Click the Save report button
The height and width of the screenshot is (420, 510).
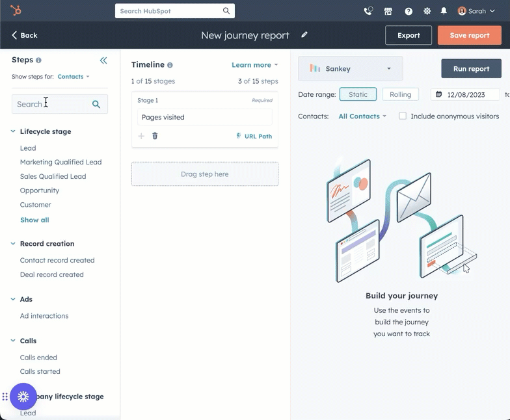point(469,35)
